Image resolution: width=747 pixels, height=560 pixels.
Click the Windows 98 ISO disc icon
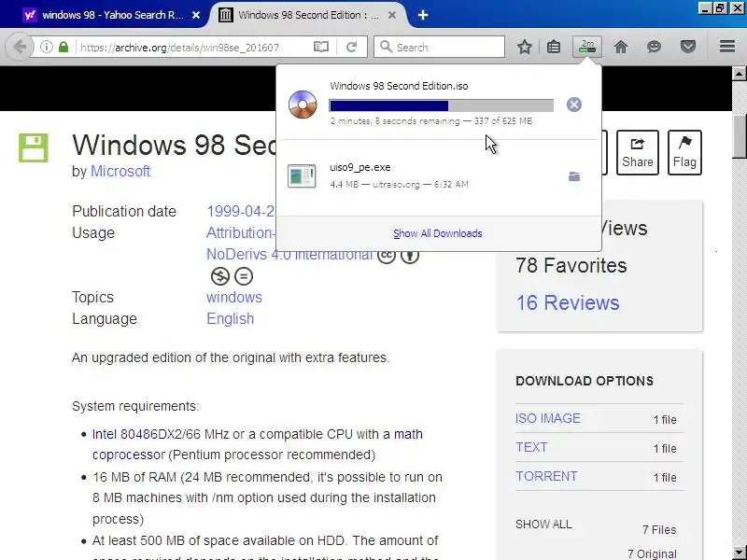[x=303, y=105]
